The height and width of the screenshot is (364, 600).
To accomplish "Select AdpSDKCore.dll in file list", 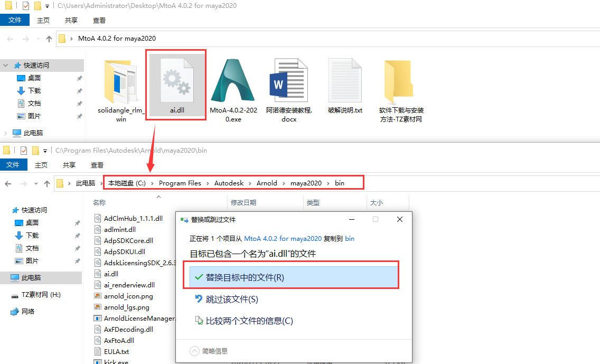I will pyautogui.click(x=128, y=241).
